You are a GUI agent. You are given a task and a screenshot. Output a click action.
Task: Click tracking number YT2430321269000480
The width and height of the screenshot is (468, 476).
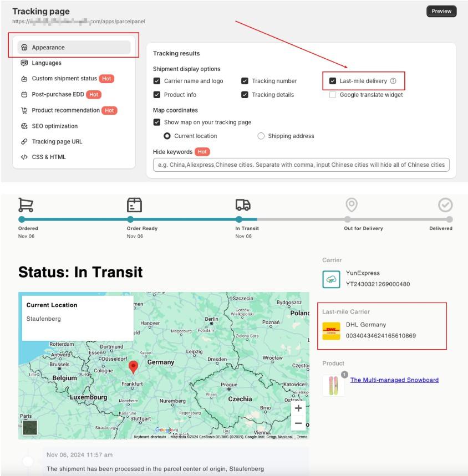378,284
